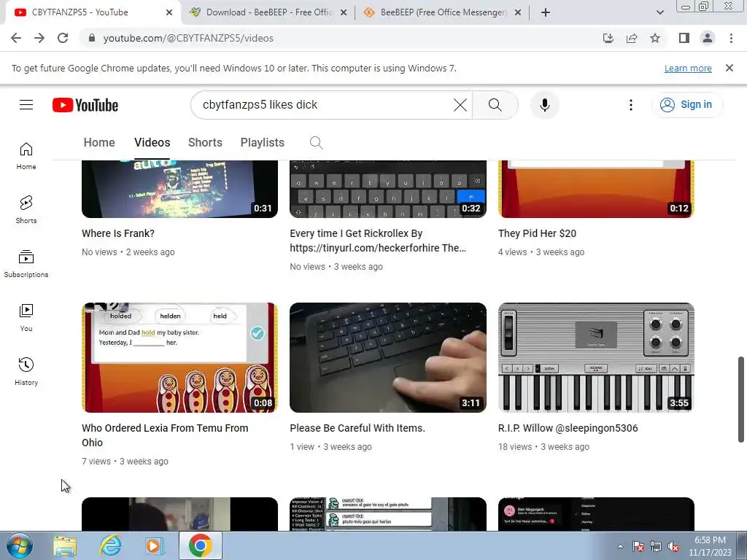This screenshot has width=747, height=560.
Task: Click the taskbar network icon
Action: (656, 547)
